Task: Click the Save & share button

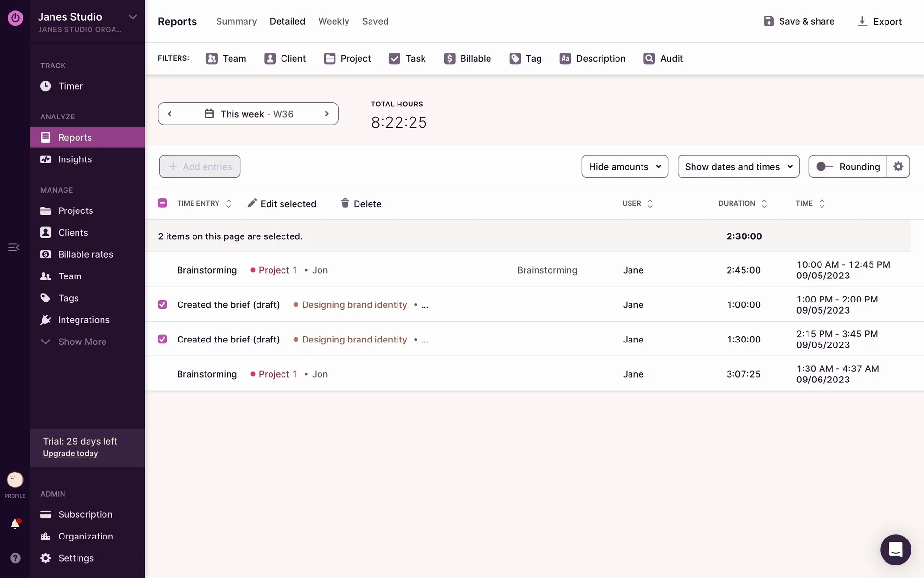Action: coord(799,21)
